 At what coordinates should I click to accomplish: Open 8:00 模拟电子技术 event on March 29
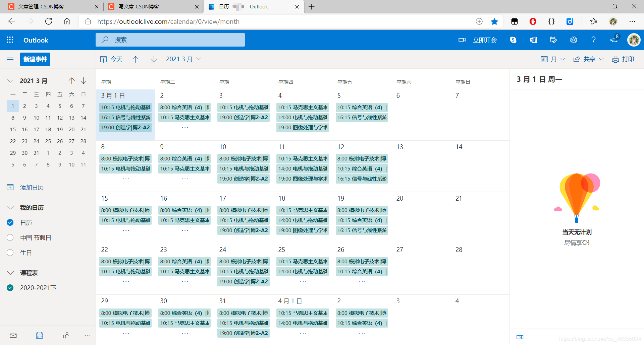pyautogui.click(x=125, y=313)
